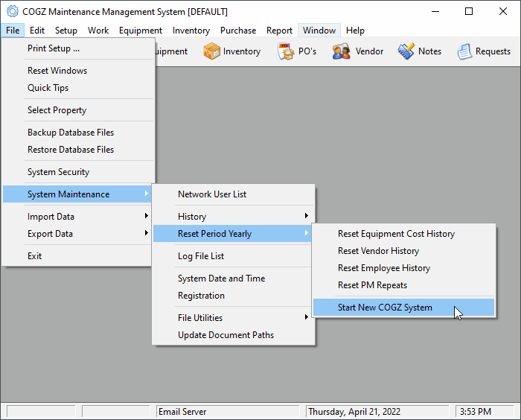Screen dimensions: 521x420
Task: Choose Reset PM Repeats
Action: [403, 285]
